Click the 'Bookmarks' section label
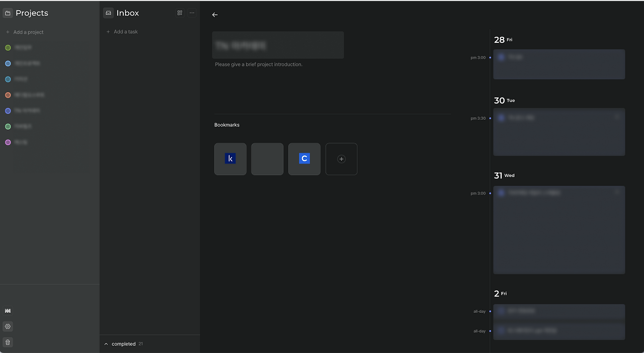This screenshot has width=644, height=353. coord(227,125)
